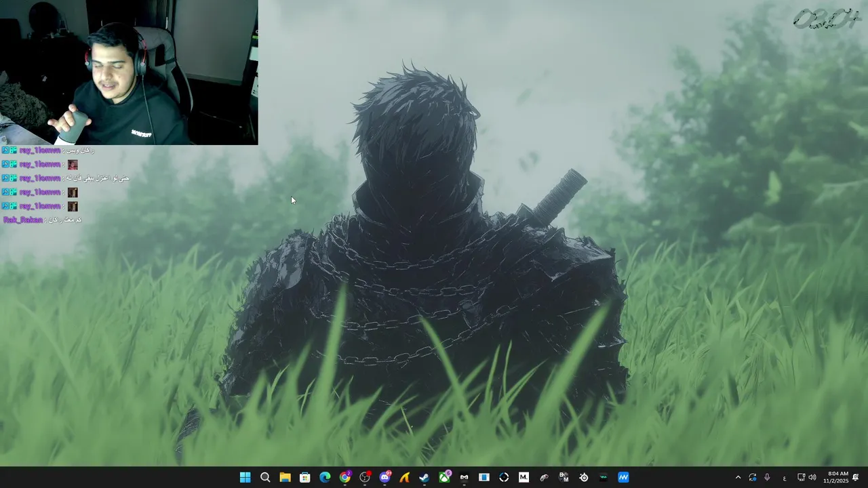Click the microphone tray icon
Viewport: 868px width, 488px height.
point(767,478)
